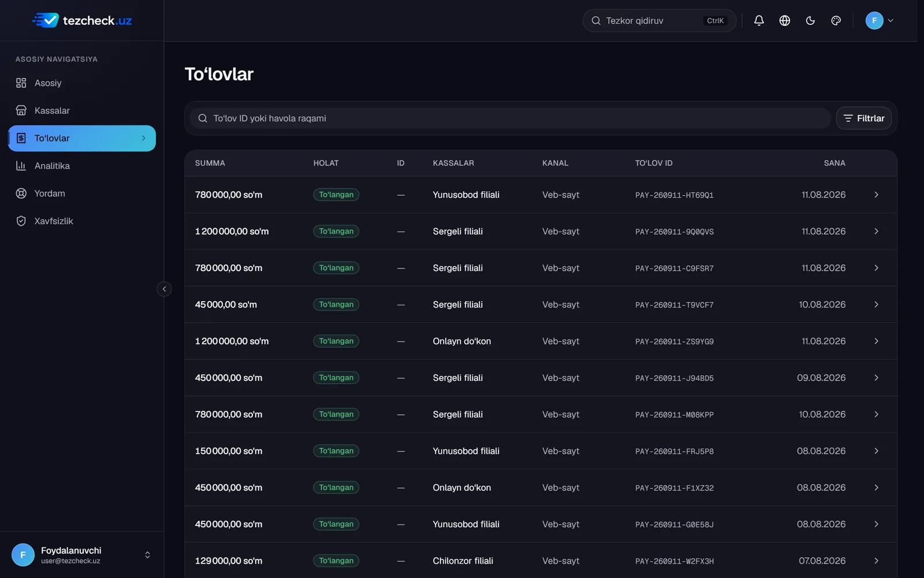This screenshot has height=578, width=924.
Task: Open the theme palette icon
Action: pos(836,21)
